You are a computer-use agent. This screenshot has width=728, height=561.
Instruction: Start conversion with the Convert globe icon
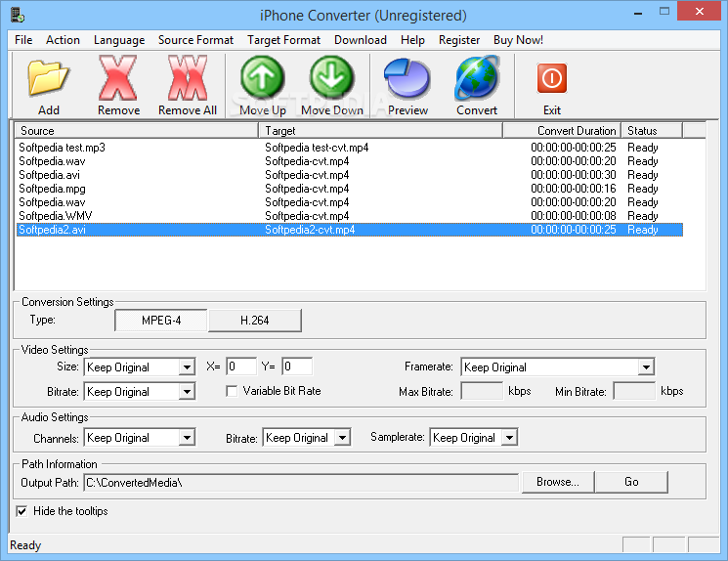pos(477,78)
